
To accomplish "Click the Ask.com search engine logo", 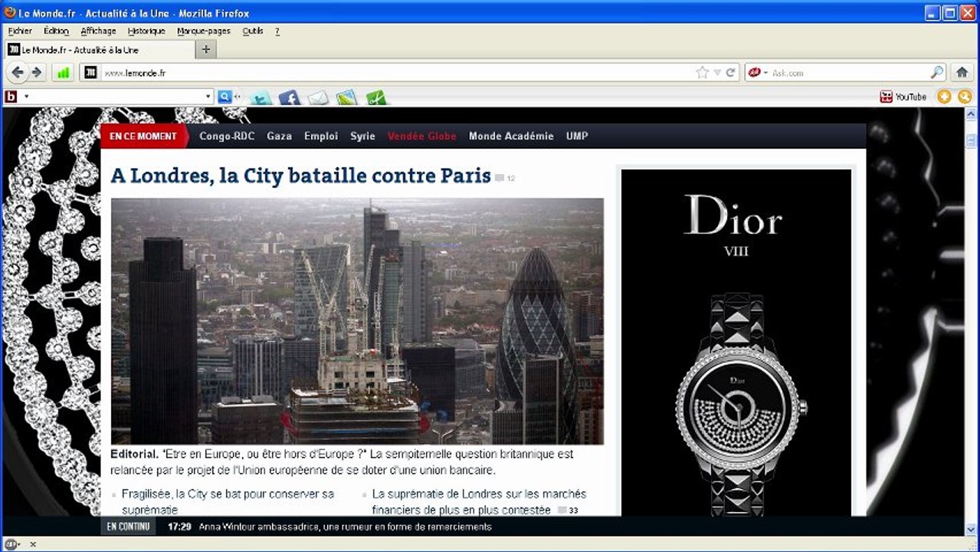I will coord(754,73).
